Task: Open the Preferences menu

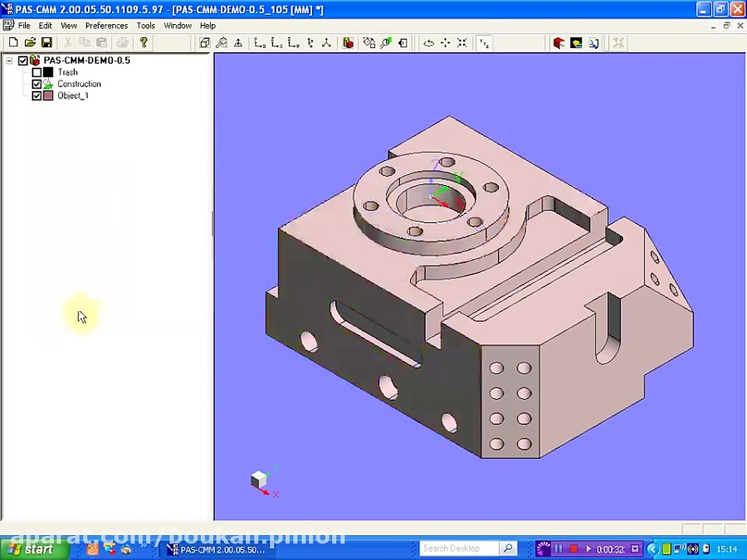Action: 105,26
